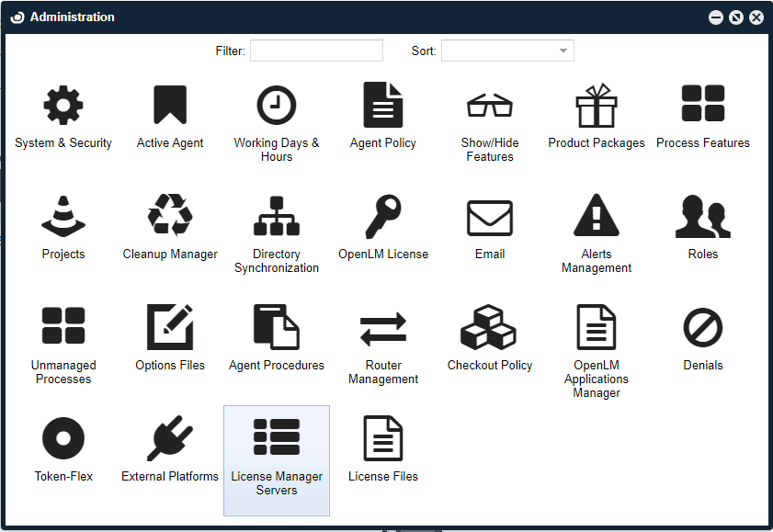This screenshot has height=532, width=773.
Task: Open Alerts Management
Action: click(596, 215)
